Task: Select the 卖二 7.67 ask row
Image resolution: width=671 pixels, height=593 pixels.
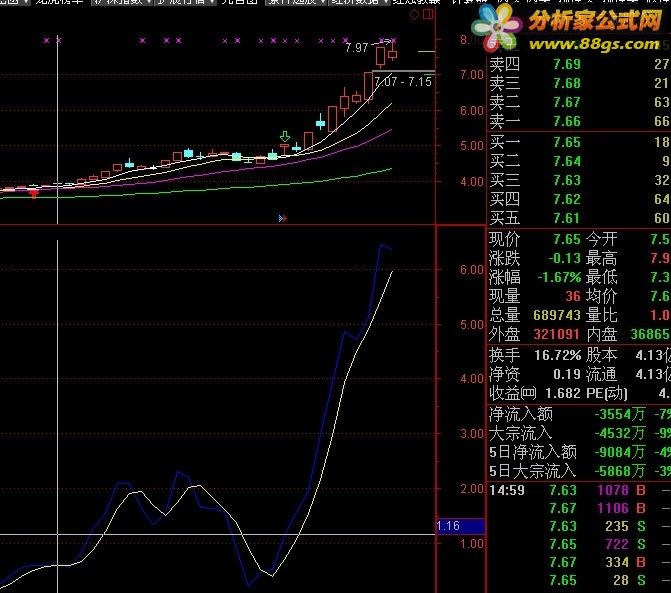Action: click(x=580, y=102)
